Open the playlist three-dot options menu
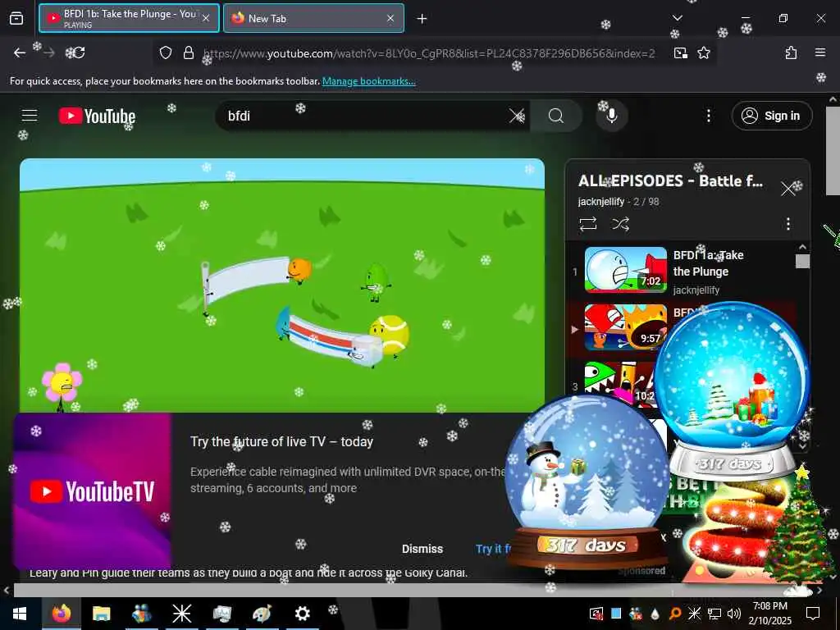Image resolution: width=840 pixels, height=630 pixels. pos(788,223)
